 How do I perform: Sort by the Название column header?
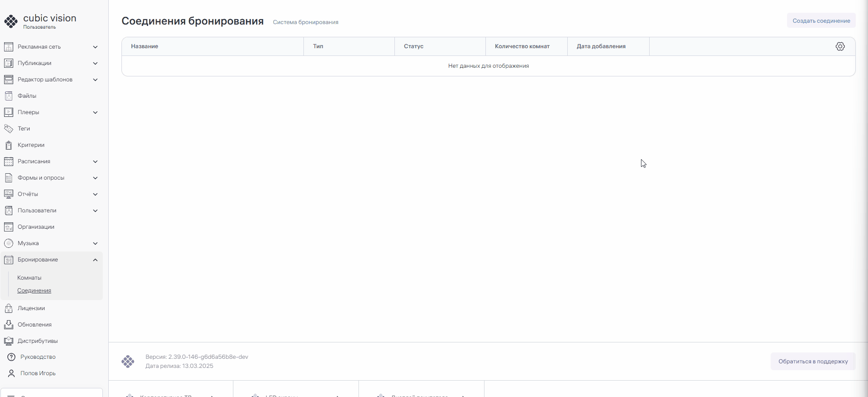145,46
